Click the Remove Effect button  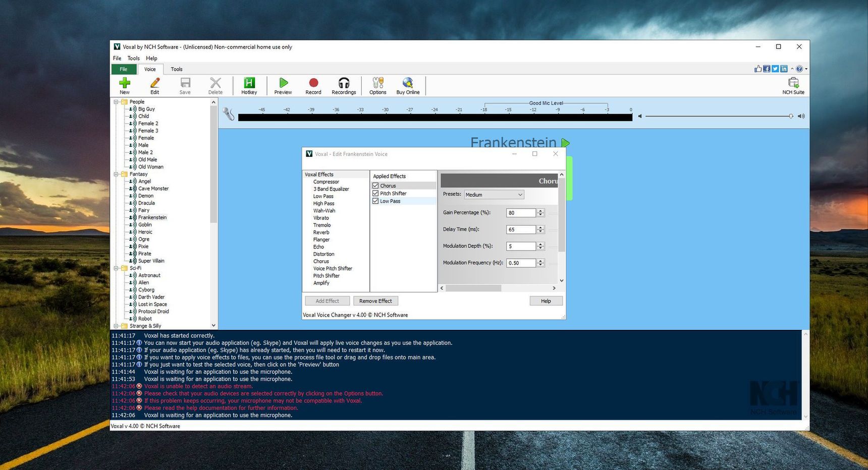375,301
